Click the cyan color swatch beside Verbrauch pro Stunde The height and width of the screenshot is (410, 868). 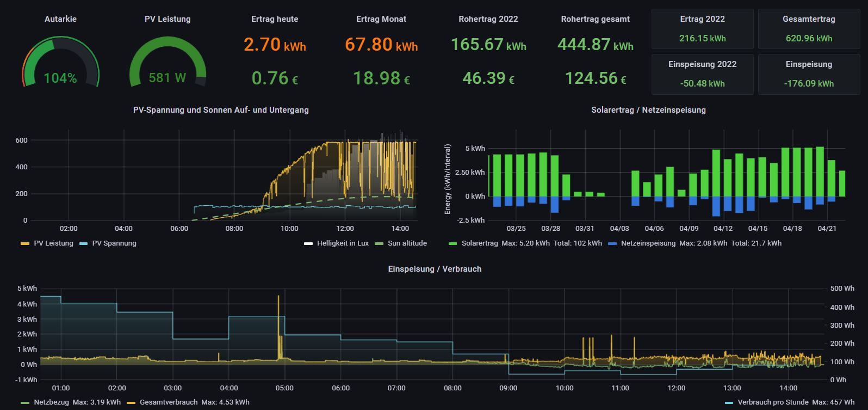[x=729, y=403]
